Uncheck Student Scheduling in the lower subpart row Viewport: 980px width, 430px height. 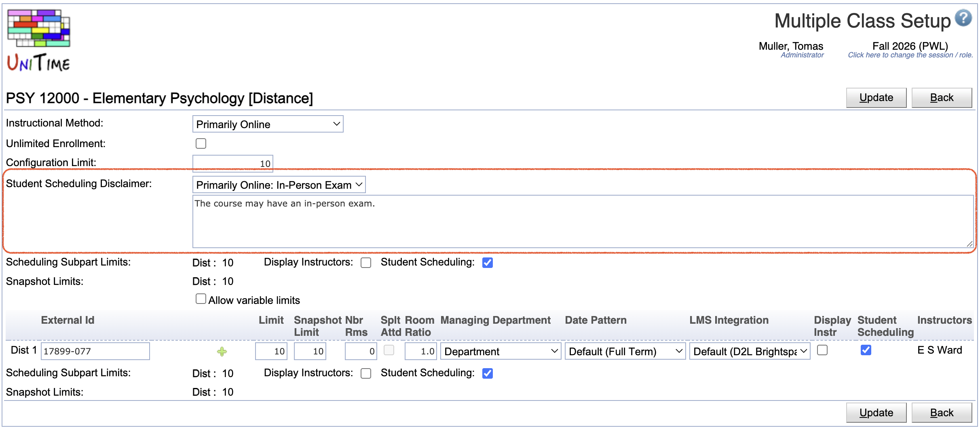pos(488,373)
